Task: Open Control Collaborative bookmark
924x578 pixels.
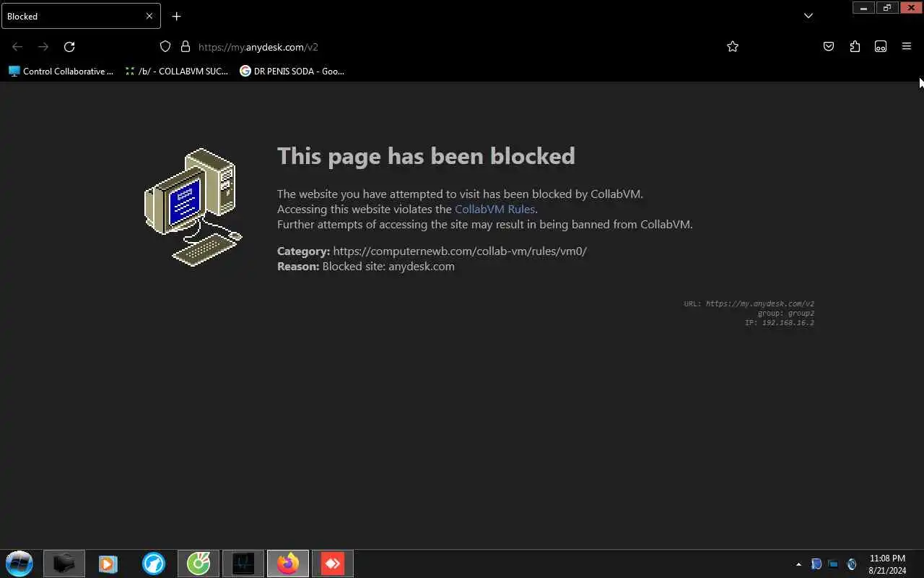Action: pyautogui.click(x=61, y=72)
